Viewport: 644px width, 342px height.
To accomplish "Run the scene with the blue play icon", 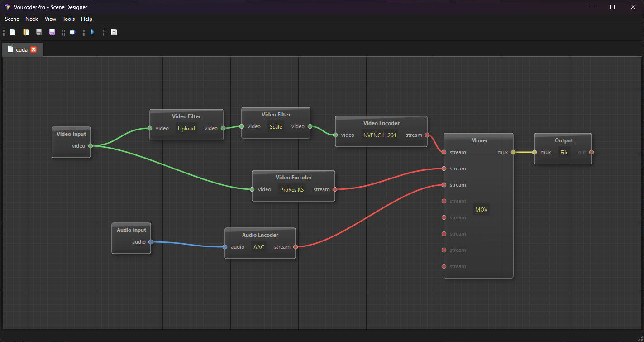I will tap(92, 32).
